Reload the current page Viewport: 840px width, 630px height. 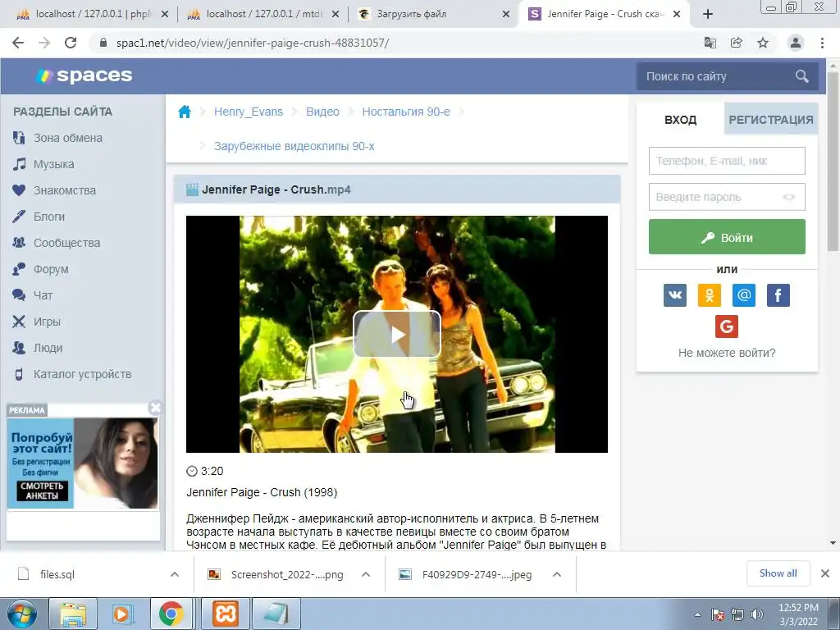[x=71, y=43]
